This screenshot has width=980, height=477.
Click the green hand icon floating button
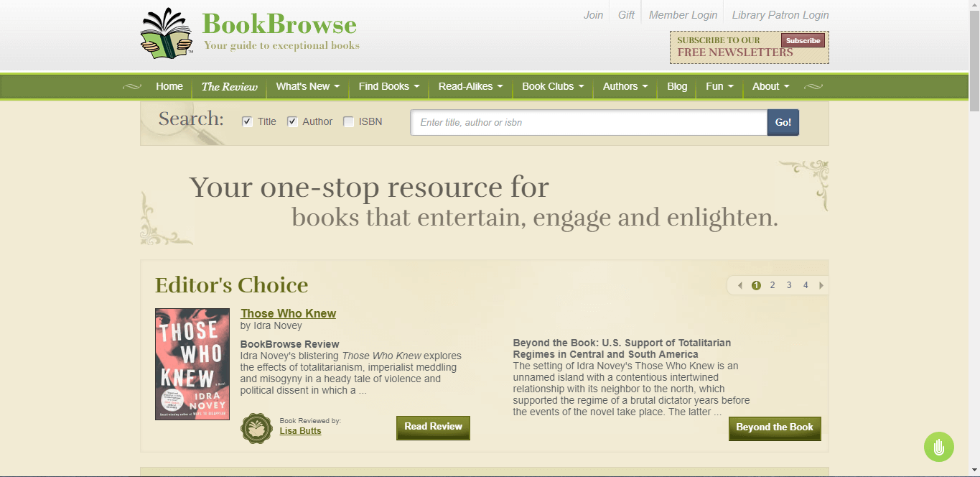939,447
